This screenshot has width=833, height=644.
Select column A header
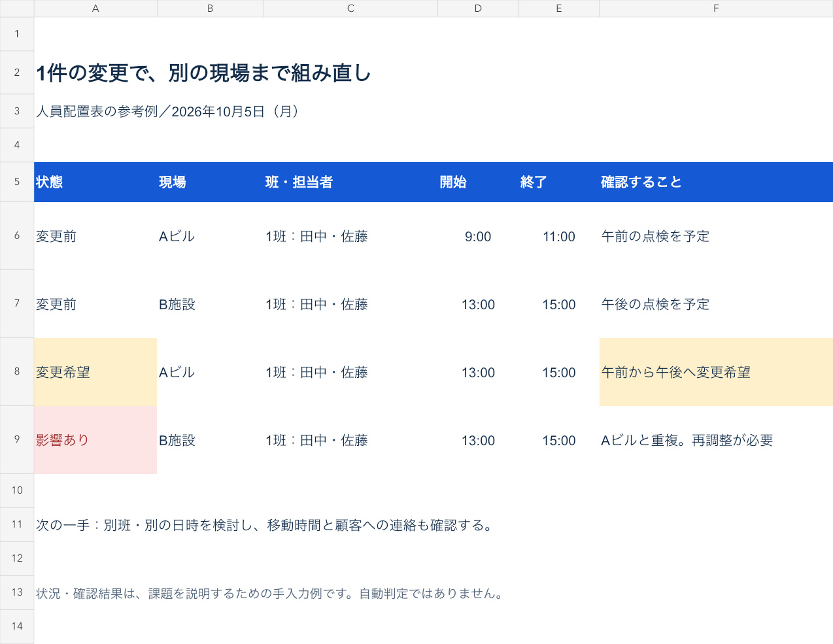95,8
